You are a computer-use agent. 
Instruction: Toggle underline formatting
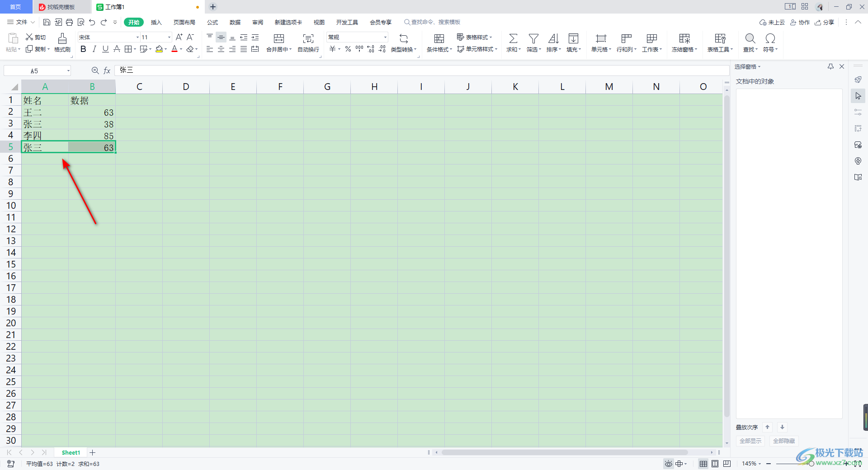click(x=105, y=49)
